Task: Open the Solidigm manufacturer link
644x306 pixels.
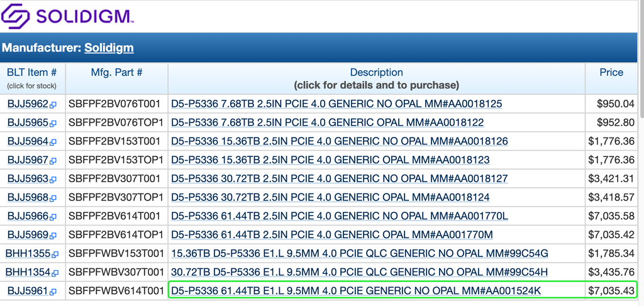Action: (x=109, y=48)
